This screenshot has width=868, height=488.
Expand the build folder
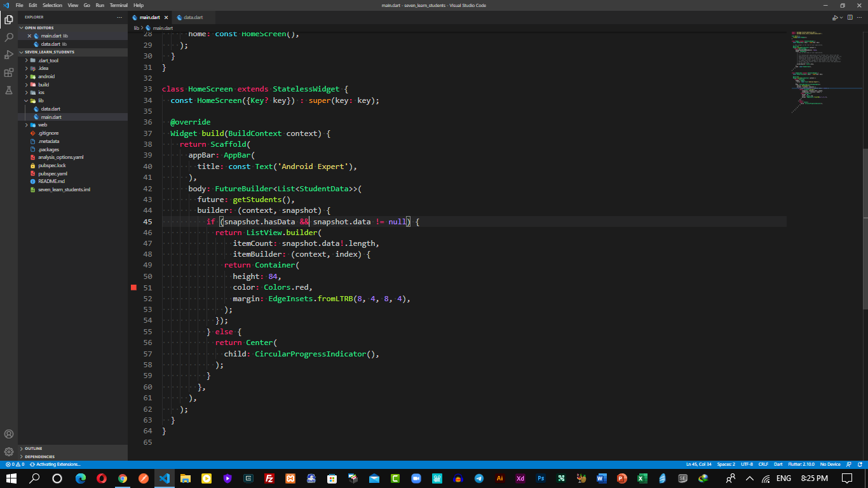tap(72, 85)
